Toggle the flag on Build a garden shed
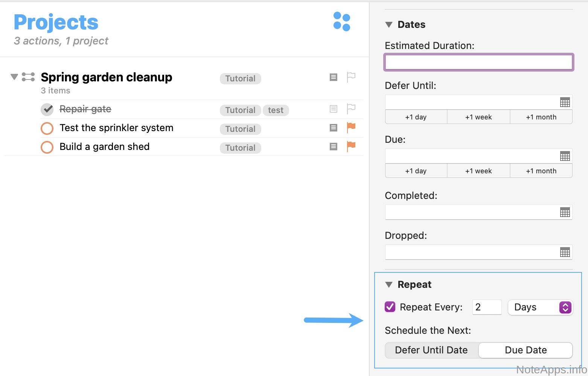The width and height of the screenshot is (588, 376). click(351, 146)
